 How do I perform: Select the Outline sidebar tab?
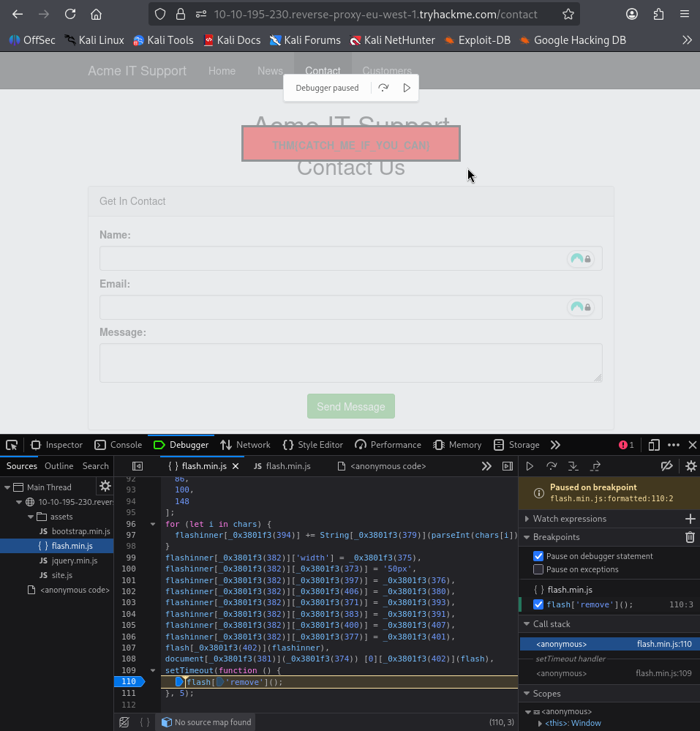pyautogui.click(x=59, y=466)
